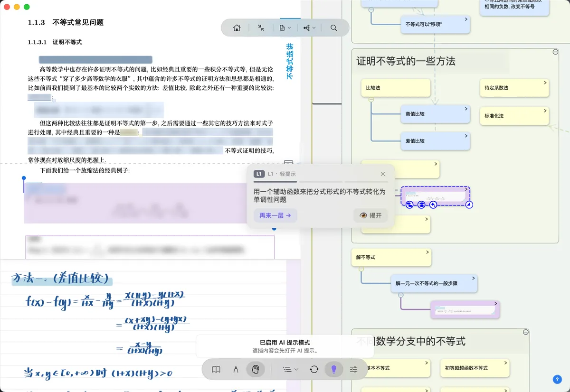Open the document view dropdown in top toolbar
Screen dimensions: 570x392
pyautogui.click(x=285, y=28)
